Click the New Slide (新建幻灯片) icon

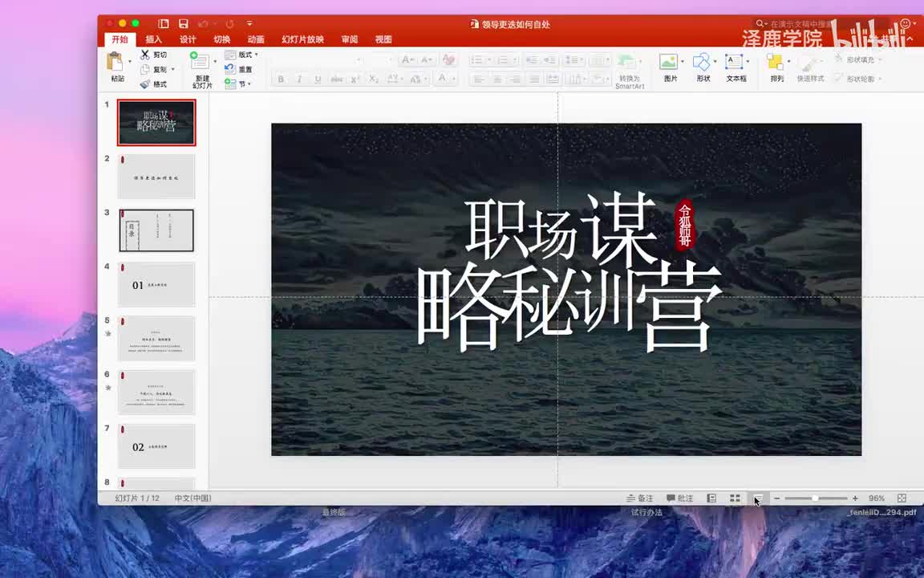point(199,61)
